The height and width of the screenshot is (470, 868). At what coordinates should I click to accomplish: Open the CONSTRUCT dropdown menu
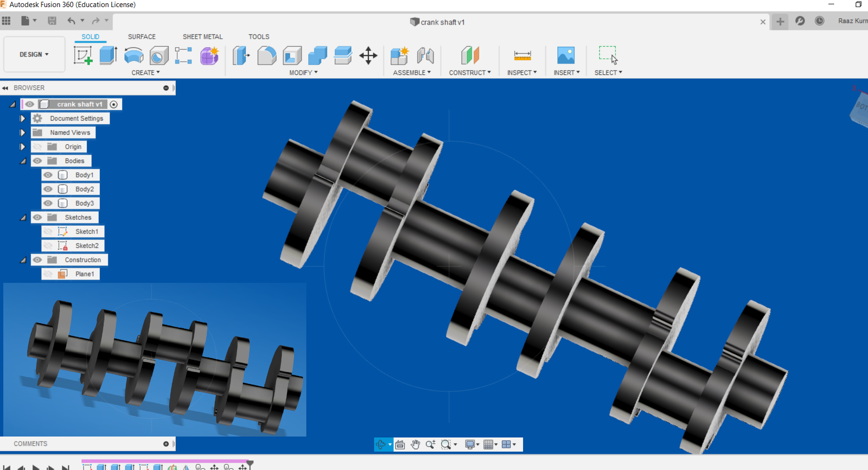pos(470,73)
